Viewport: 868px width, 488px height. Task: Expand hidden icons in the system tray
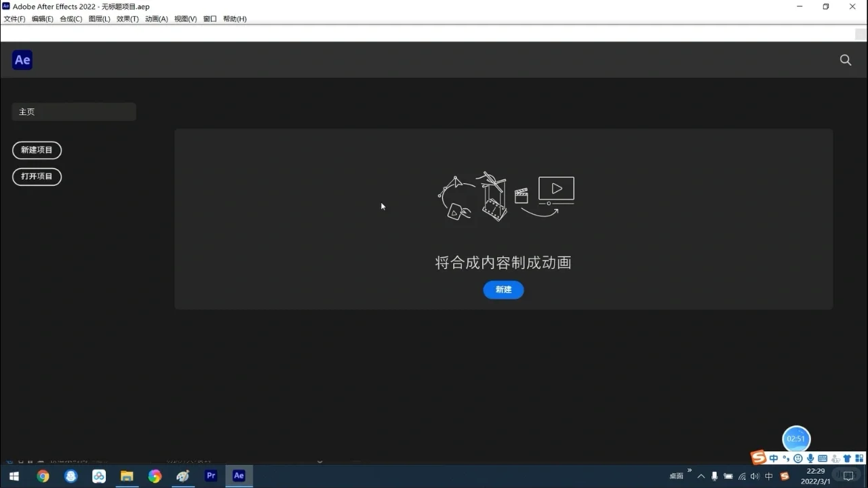coord(701,476)
